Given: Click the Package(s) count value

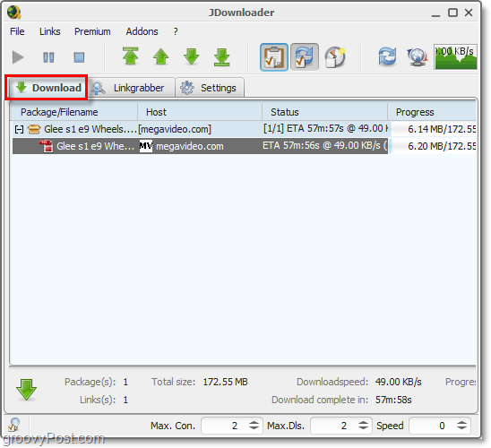Looking at the screenshot, I should (x=125, y=382).
